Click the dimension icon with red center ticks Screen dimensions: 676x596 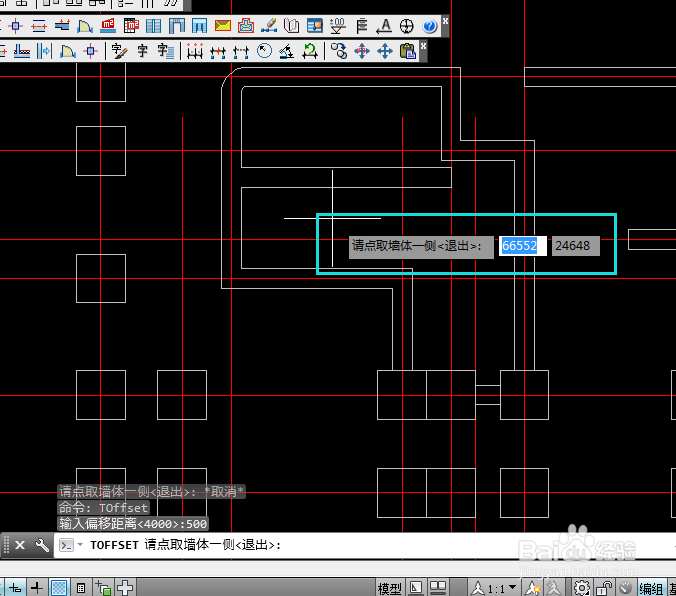[218, 51]
